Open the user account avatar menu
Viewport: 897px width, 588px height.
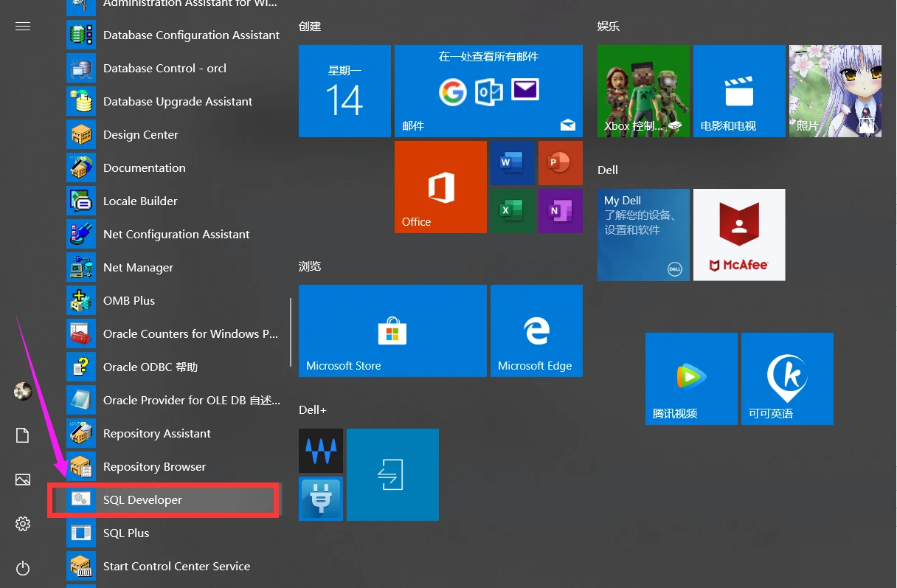(23, 391)
